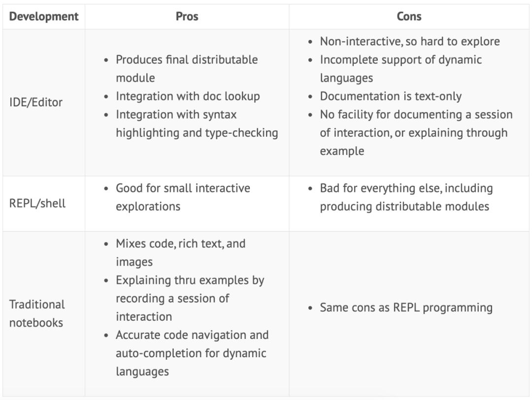Click "Produces final distributable module" bullet

click(187, 60)
